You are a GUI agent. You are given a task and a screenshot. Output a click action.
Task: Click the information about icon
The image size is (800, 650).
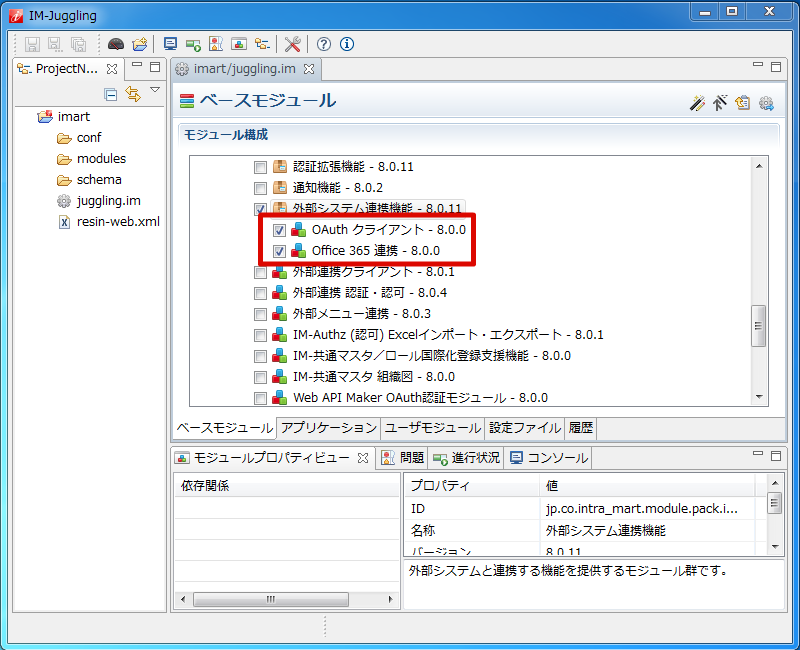[x=347, y=44]
